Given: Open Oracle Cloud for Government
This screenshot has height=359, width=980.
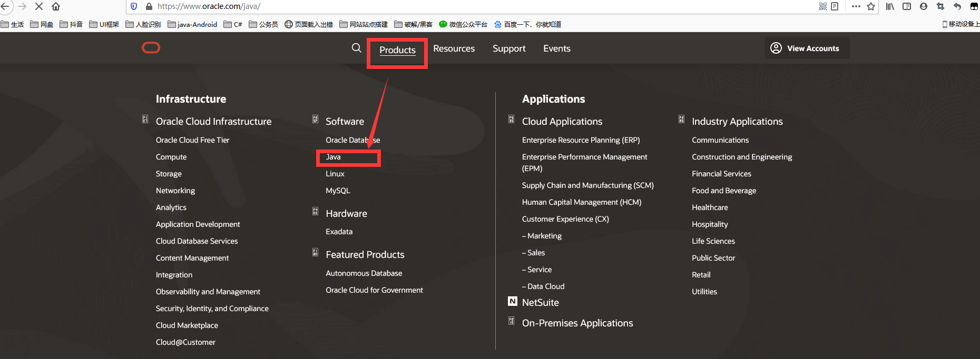Looking at the screenshot, I should [374, 290].
